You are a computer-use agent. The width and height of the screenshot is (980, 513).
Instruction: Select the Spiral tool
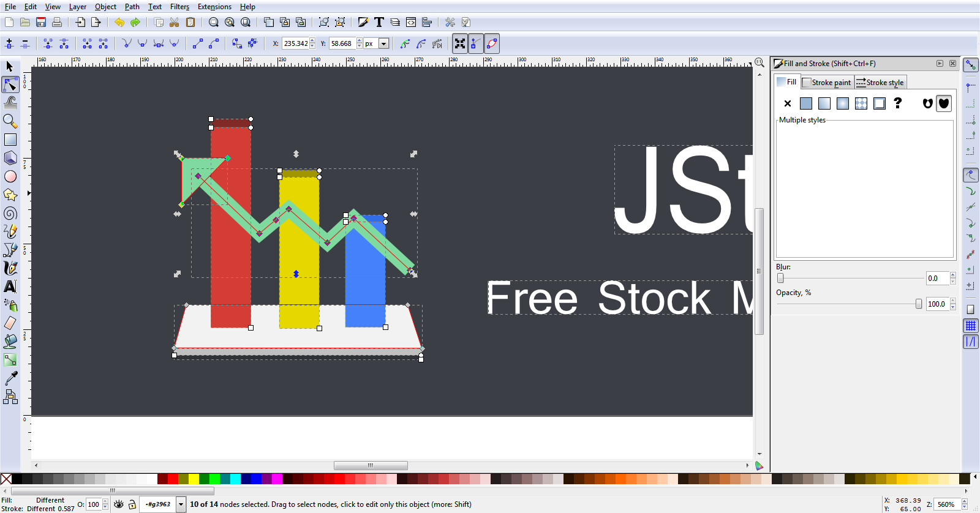coord(10,213)
